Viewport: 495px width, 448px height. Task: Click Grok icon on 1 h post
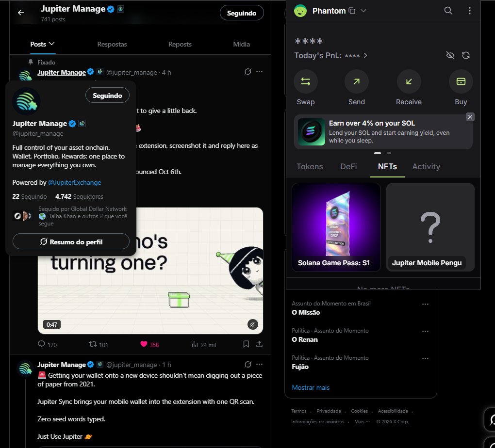coord(248,365)
